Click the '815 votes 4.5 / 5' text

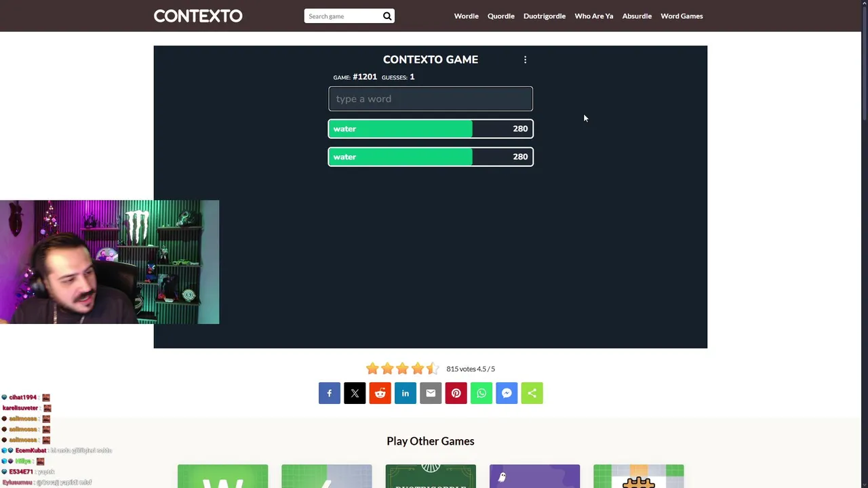tap(471, 369)
